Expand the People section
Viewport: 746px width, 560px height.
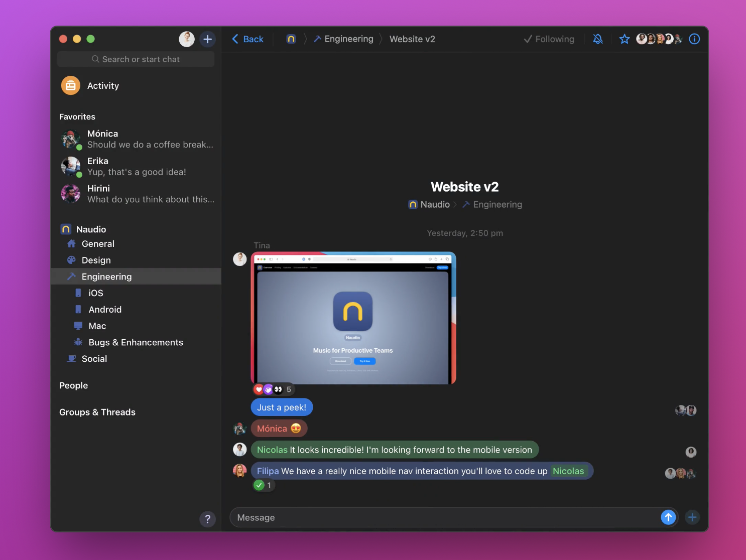pyautogui.click(x=74, y=385)
